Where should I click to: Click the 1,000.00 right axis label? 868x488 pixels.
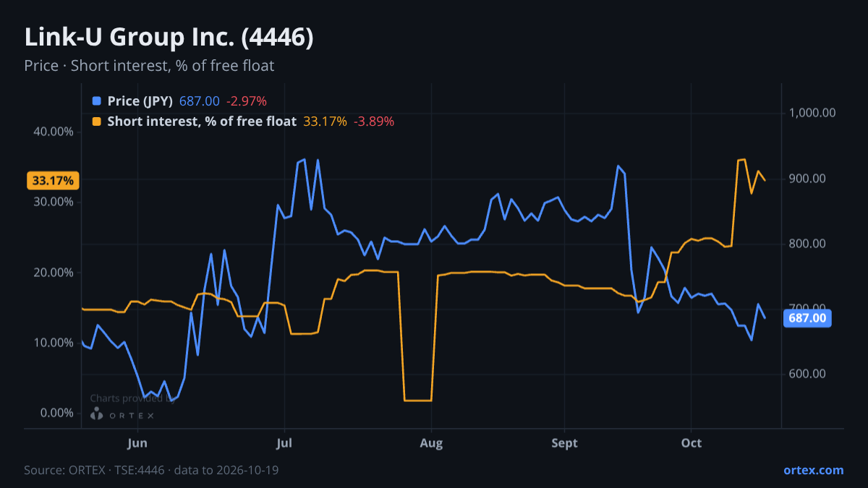coord(813,113)
